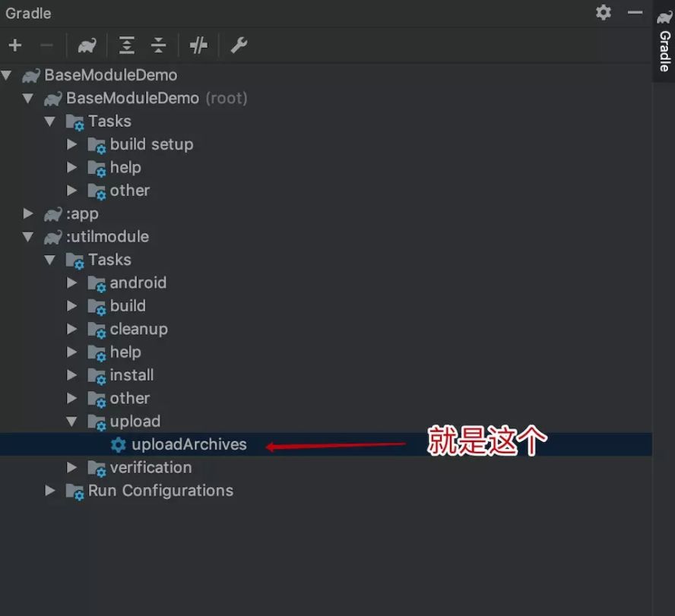The height and width of the screenshot is (616, 675).
Task: Open Gradle panel options gear
Action: pyautogui.click(x=604, y=12)
